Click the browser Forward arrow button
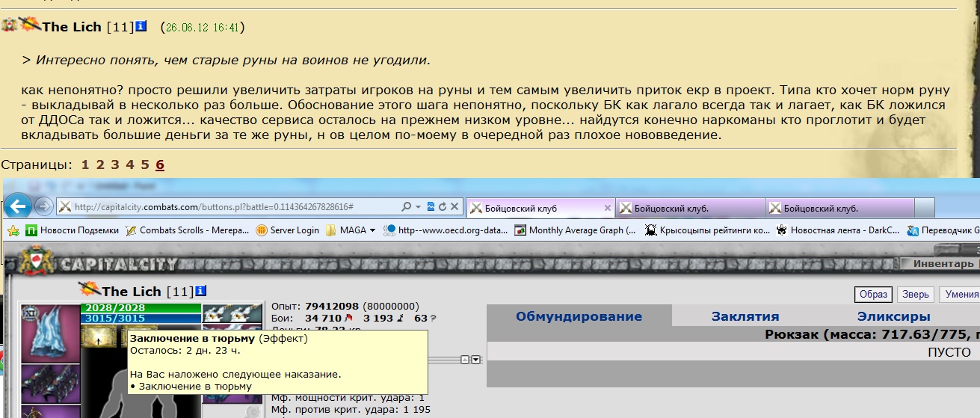This screenshot has height=418, width=980. tap(43, 206)
